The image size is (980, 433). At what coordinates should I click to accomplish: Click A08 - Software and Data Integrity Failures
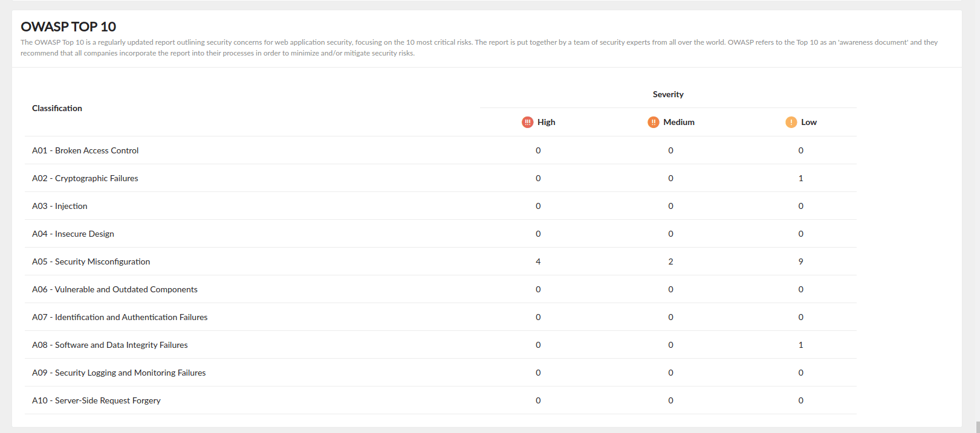[110, 345]
